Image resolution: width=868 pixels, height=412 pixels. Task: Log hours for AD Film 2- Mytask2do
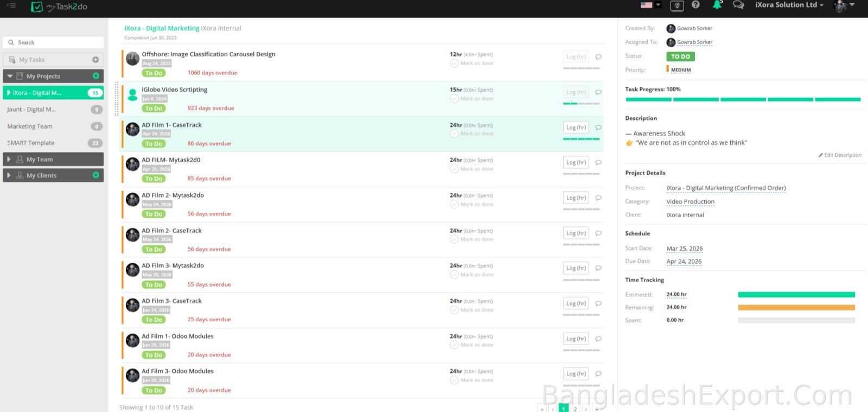click(576, 198)
